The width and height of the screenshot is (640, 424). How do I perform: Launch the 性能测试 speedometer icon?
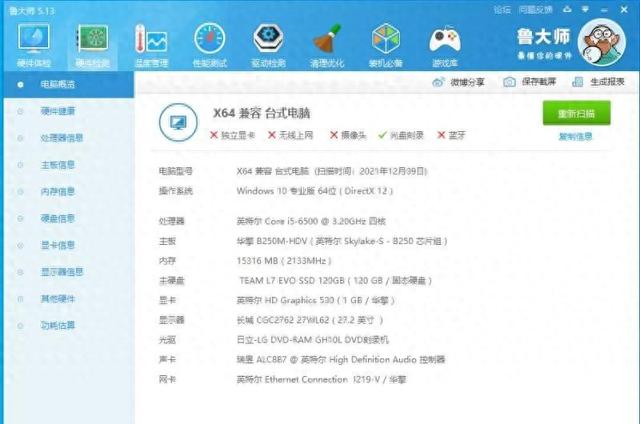(x=210, y=39)
